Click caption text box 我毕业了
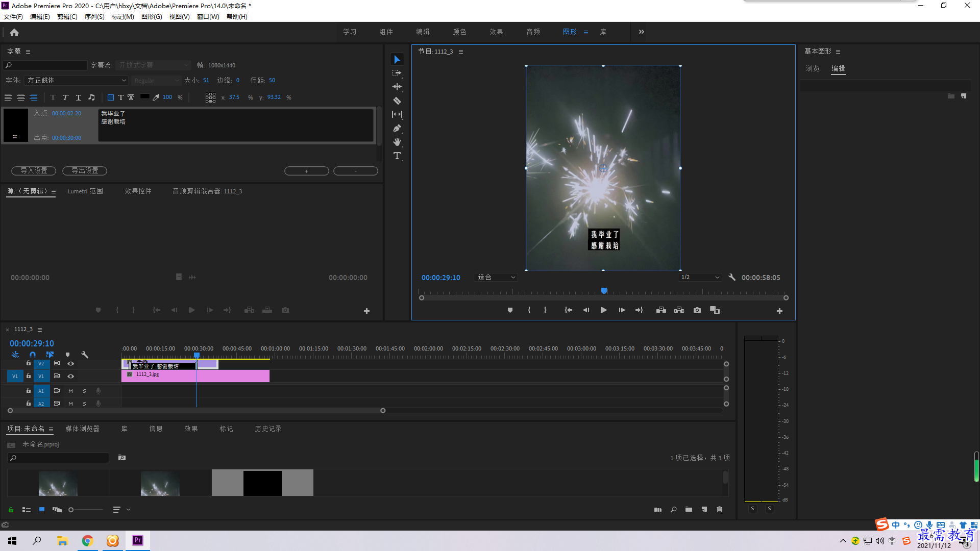This screenshot has height=551, width=980. (236, 125)
